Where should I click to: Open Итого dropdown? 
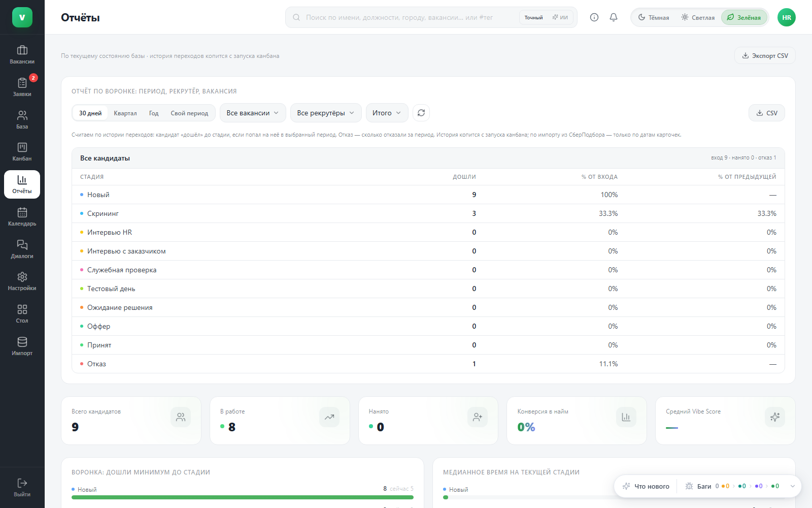[x=387, y=113]
